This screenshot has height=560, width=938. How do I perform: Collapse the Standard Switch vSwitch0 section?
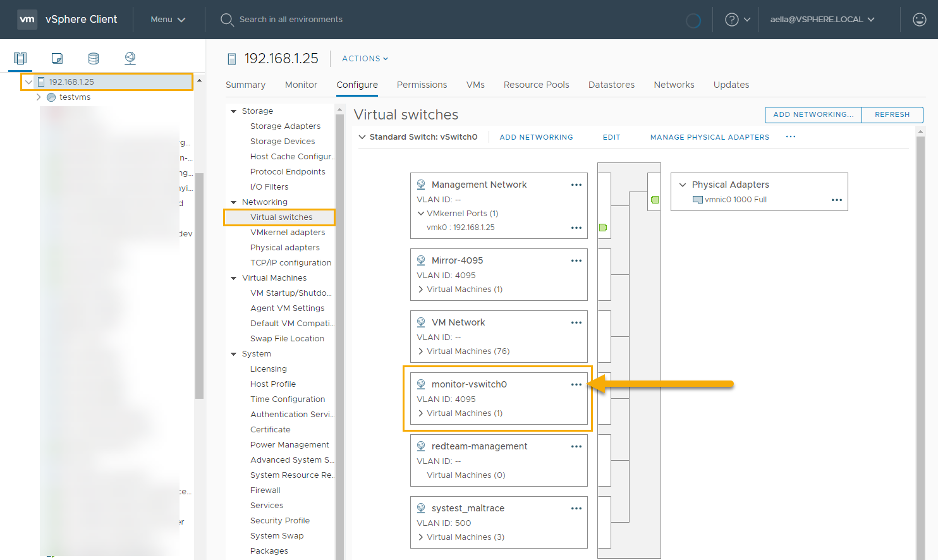[x=362, y=137]
